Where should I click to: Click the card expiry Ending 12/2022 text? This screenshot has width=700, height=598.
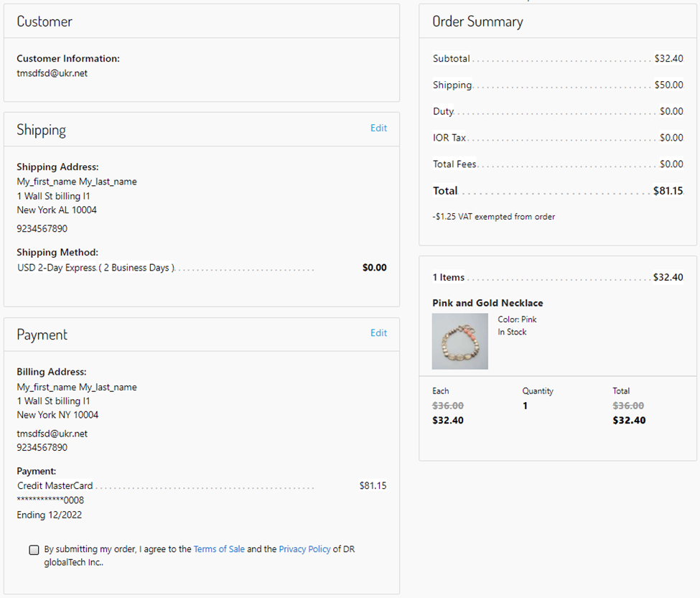[x=47, y=515]
